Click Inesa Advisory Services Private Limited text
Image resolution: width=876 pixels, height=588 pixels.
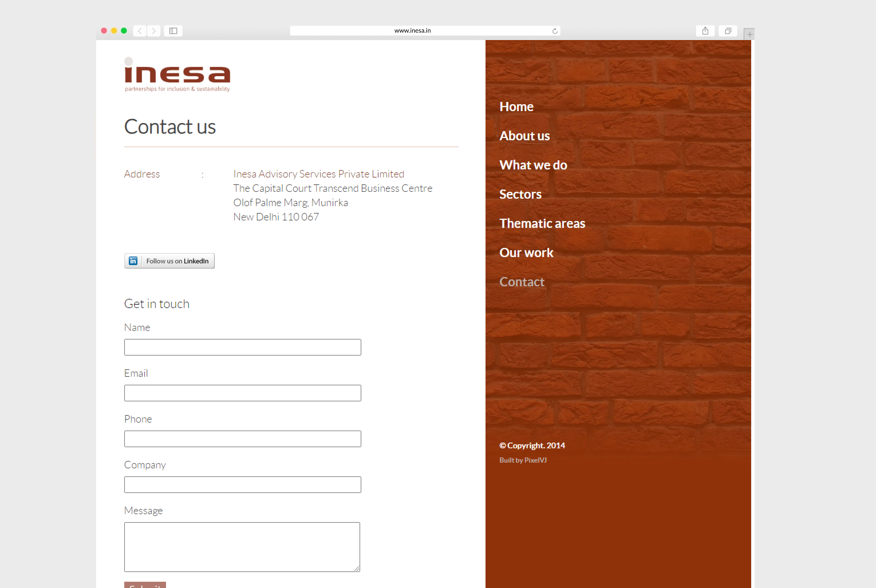click(x=318, y=174)
